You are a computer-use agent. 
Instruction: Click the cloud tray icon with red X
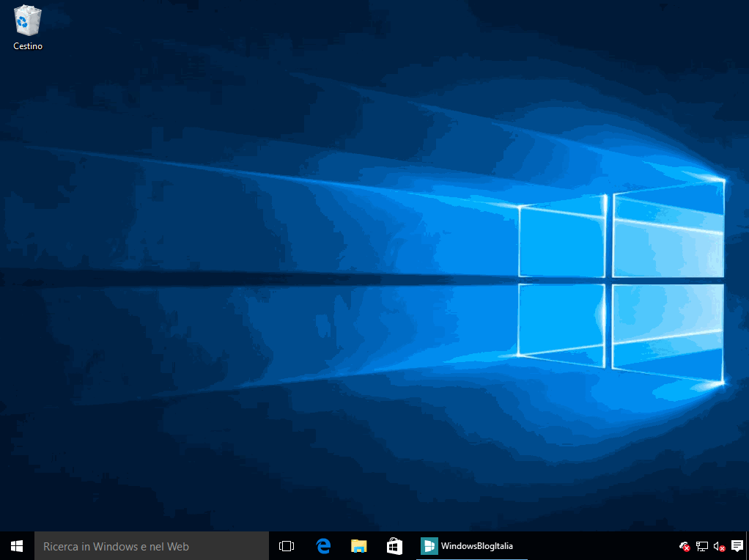[x=685, y=546]
